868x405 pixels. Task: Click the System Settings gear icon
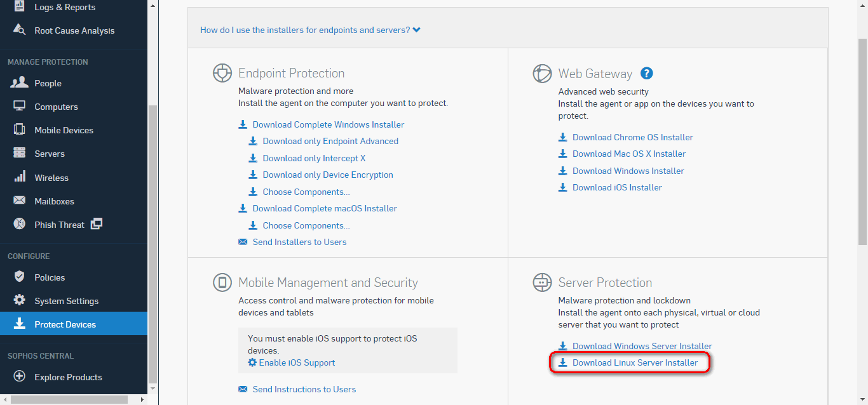coord(20,300)
